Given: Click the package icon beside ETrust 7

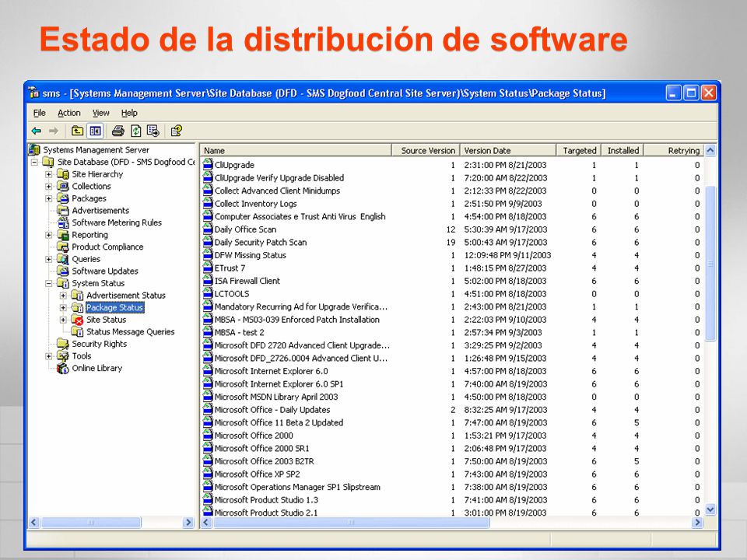Looking at the screenshot, I should click(x=208, y=267).
